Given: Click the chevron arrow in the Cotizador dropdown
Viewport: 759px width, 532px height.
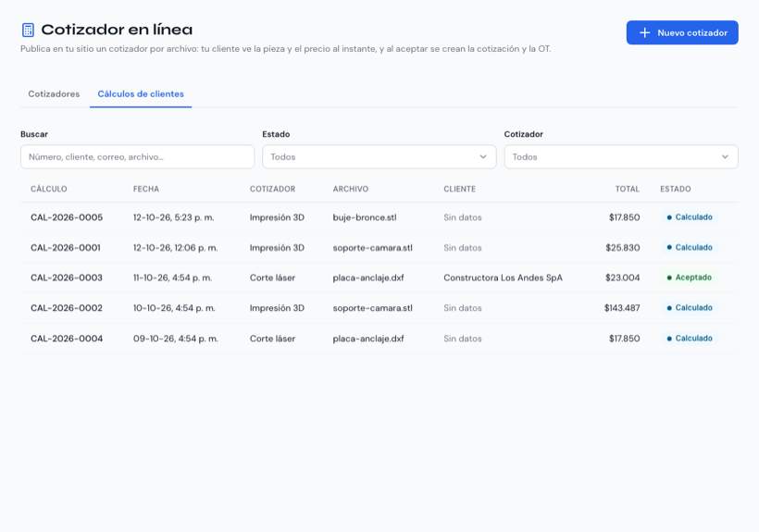Looking at the screenshot, I should click(x=725, y=156).
